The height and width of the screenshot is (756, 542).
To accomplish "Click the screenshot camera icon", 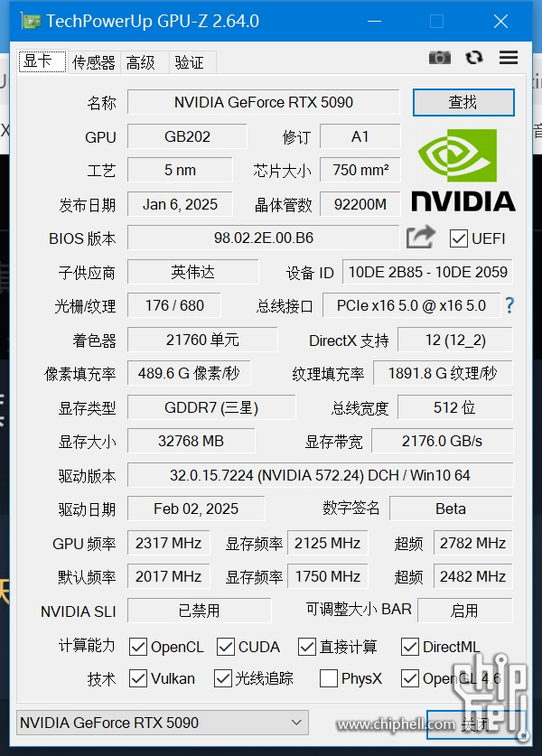I will click(x=439, y=58).
